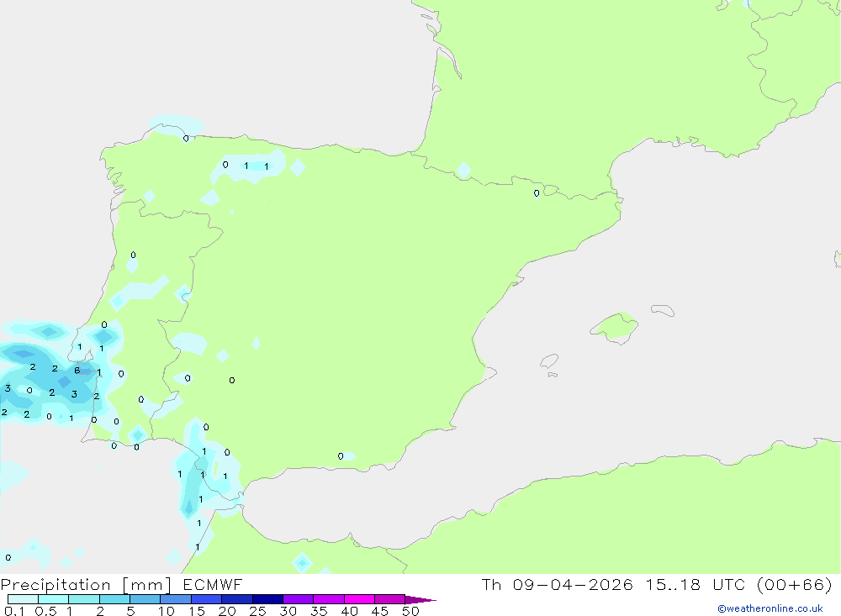The image size is (841, 616).
Task: Click the 1–2 mm legend color swatch
Action: (83, 599)
